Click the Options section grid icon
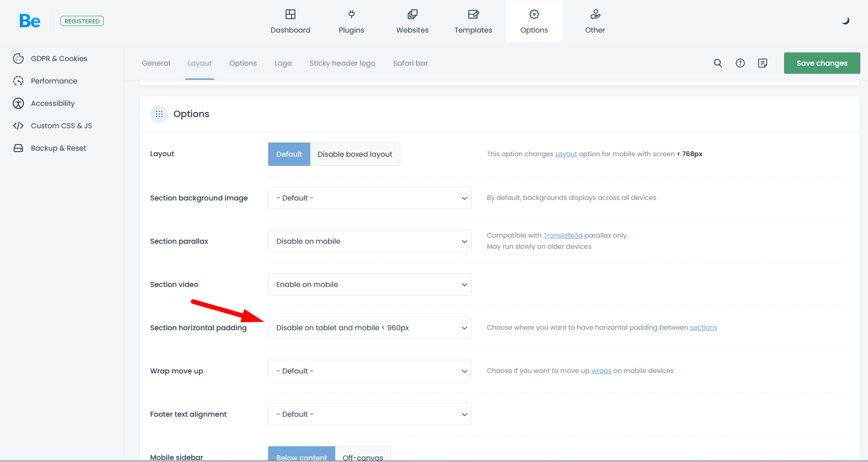The height and width of the screenshot is (462, 868). click(x=159, y=114)
